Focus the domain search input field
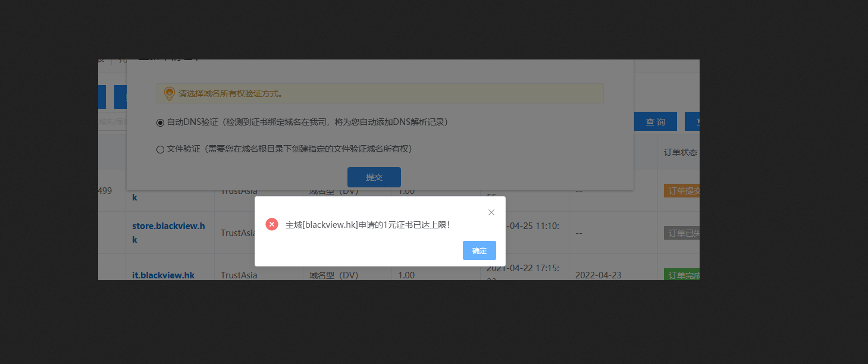This screenshot has height=364, width=868. tap(112, 121)
